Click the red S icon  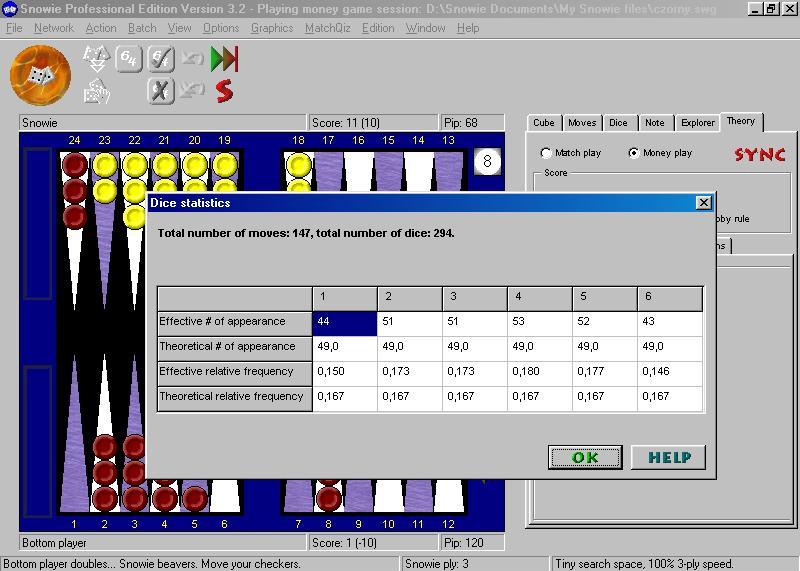225,92
